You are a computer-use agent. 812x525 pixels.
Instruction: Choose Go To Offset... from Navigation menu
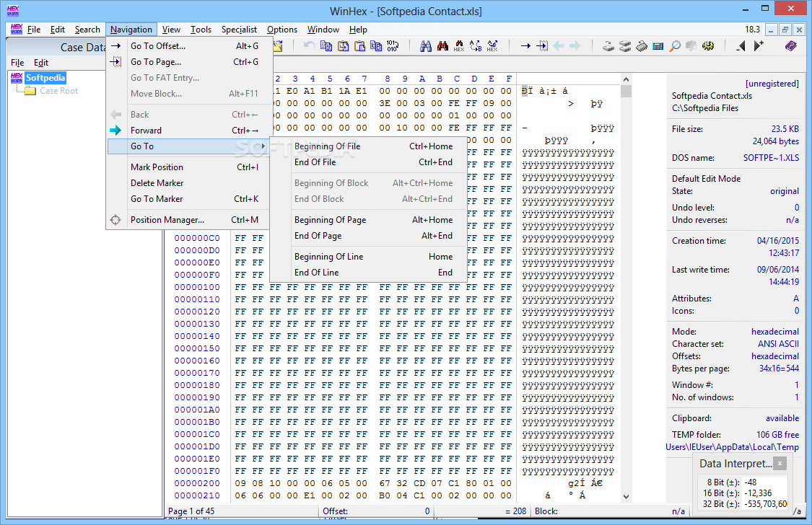[190, 46]
